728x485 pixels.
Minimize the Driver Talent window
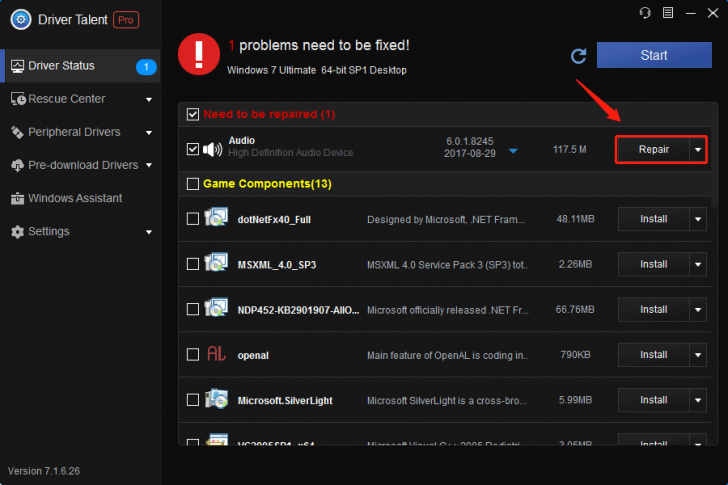click(690, 13)
